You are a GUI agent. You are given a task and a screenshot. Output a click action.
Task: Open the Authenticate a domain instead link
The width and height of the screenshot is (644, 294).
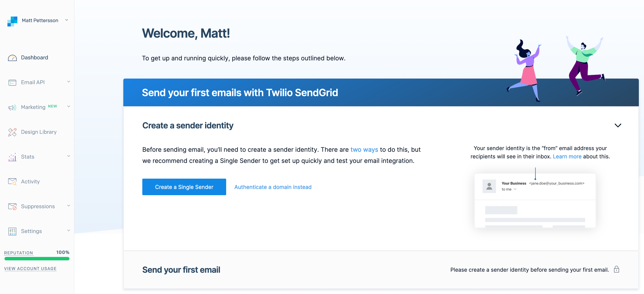pyautogui.click(x=273, y=187)
